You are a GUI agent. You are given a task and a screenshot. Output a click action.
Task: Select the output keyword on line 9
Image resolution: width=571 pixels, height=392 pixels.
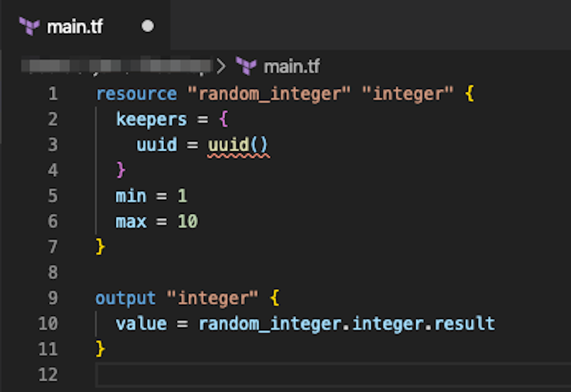[x=126, y=297]
